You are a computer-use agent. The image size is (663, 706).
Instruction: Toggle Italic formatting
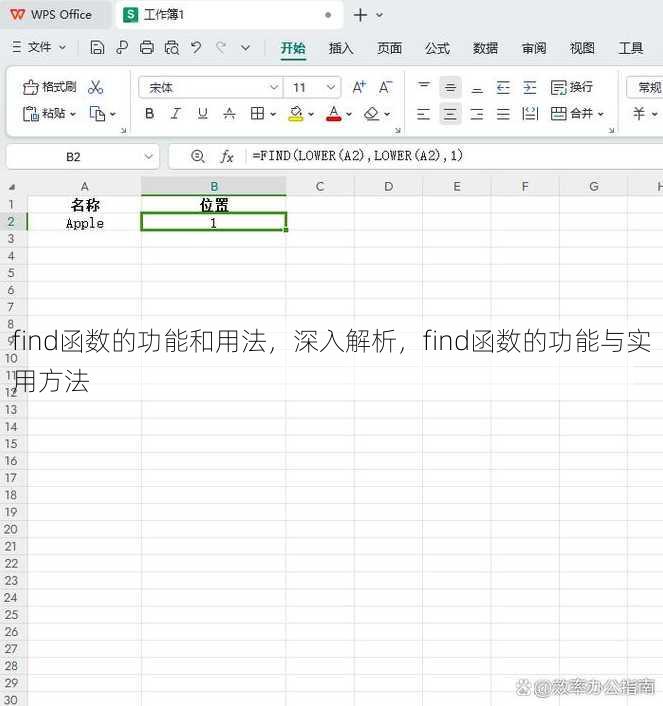(x=176, y=113)
